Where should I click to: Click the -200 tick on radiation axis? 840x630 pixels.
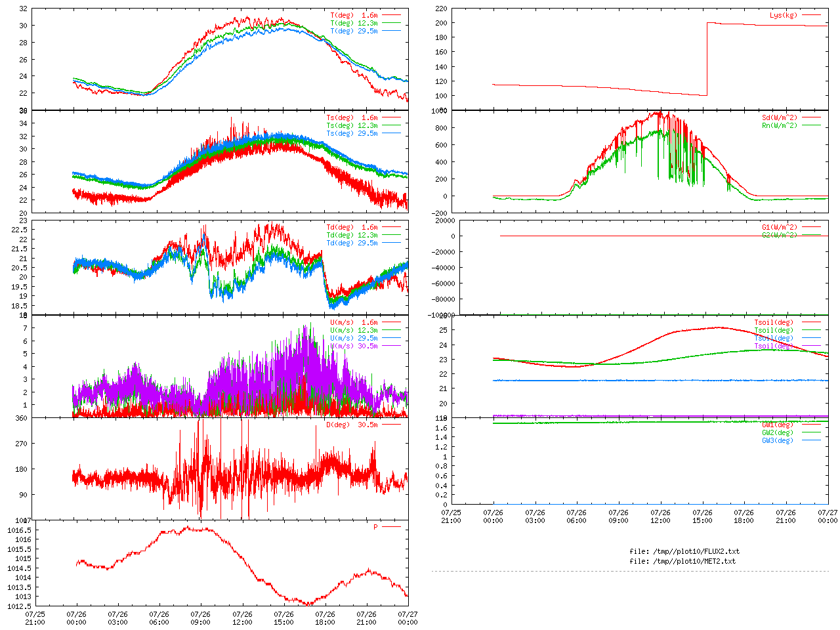[439, 213]
